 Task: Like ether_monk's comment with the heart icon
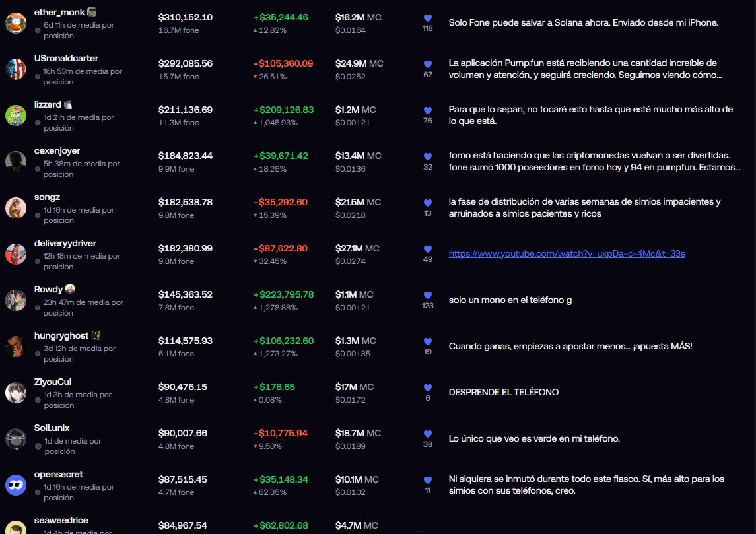point(428,18)
